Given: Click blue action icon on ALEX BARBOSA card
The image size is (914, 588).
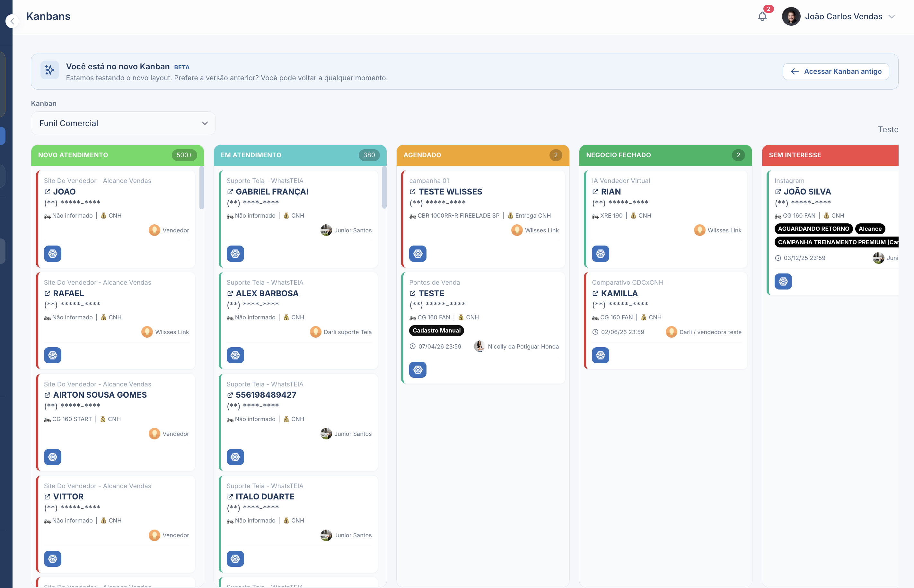Looking at the screenshot, I should 235,355.
